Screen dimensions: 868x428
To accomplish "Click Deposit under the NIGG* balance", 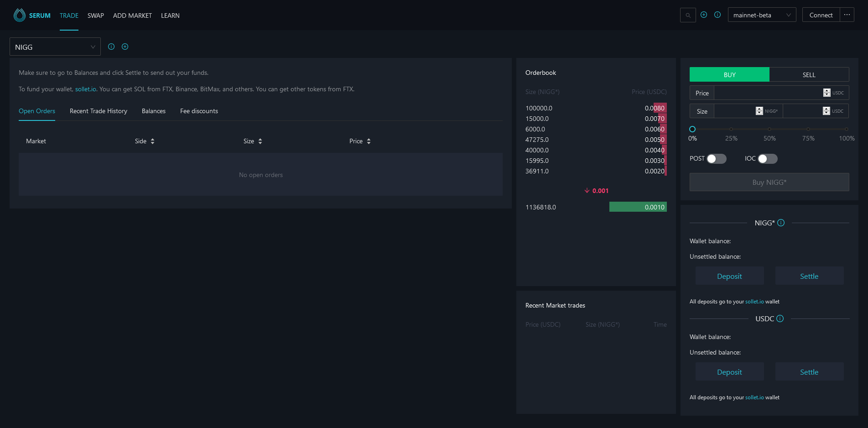I will point(729,276).
